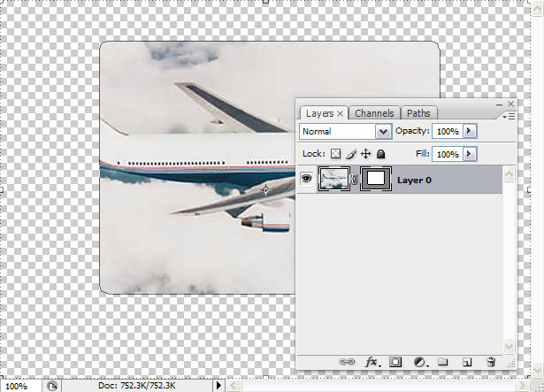Click the link layers icon
The height and width of the screenshot is (392, 544).
(349, 362)
